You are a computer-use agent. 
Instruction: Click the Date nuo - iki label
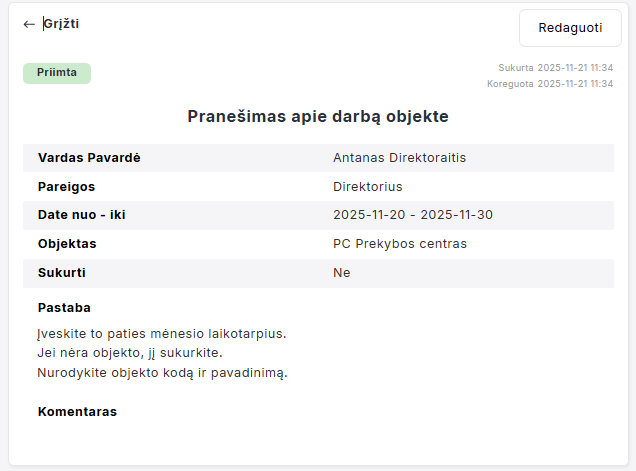coord(81,215)
